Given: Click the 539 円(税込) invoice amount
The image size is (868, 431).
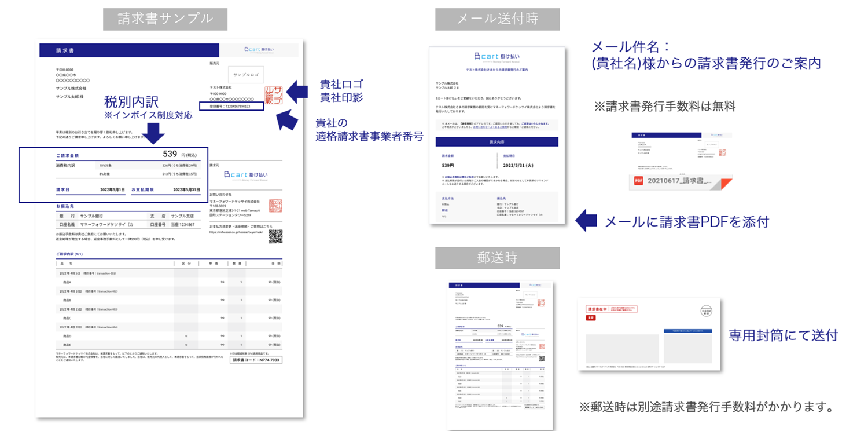Looking at the screenshot, I should [180, 154].
